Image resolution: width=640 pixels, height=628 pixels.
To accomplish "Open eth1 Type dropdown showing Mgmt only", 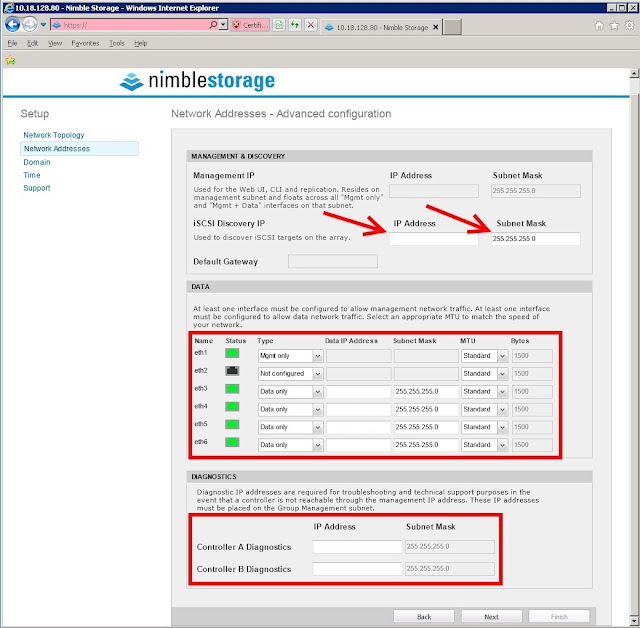I will (290, 356).
